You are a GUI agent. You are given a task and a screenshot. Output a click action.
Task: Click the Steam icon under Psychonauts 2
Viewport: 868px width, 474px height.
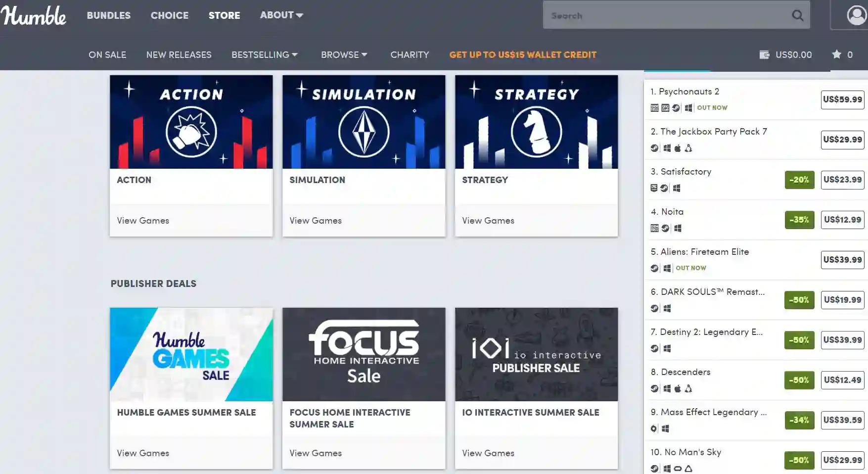[676, 108]
